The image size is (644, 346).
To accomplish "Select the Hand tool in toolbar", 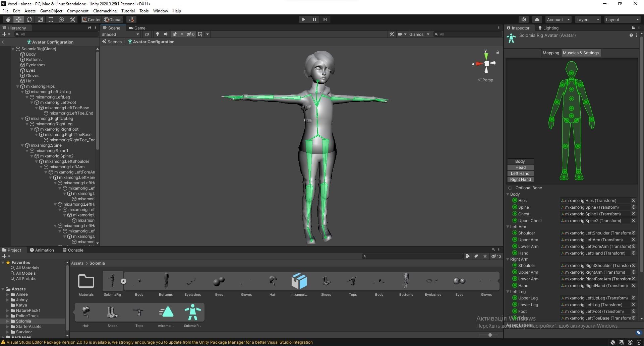I will tap(8, 19).
